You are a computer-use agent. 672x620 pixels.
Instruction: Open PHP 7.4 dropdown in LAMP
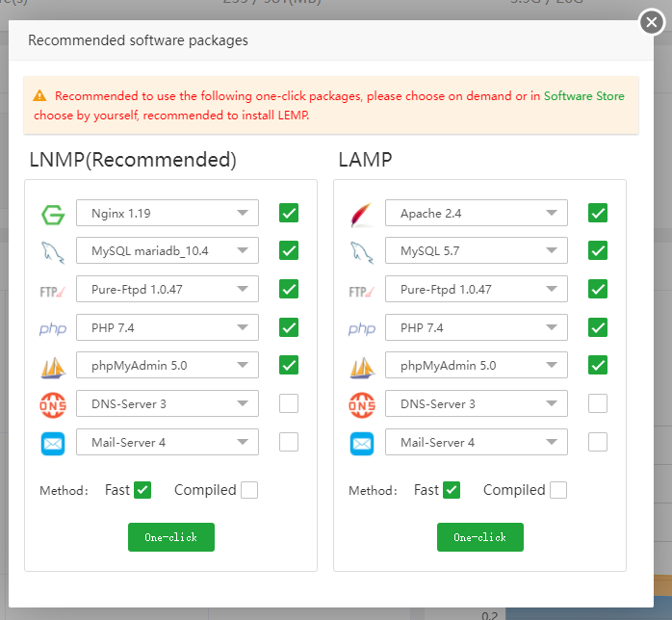(x=477, y=327)
